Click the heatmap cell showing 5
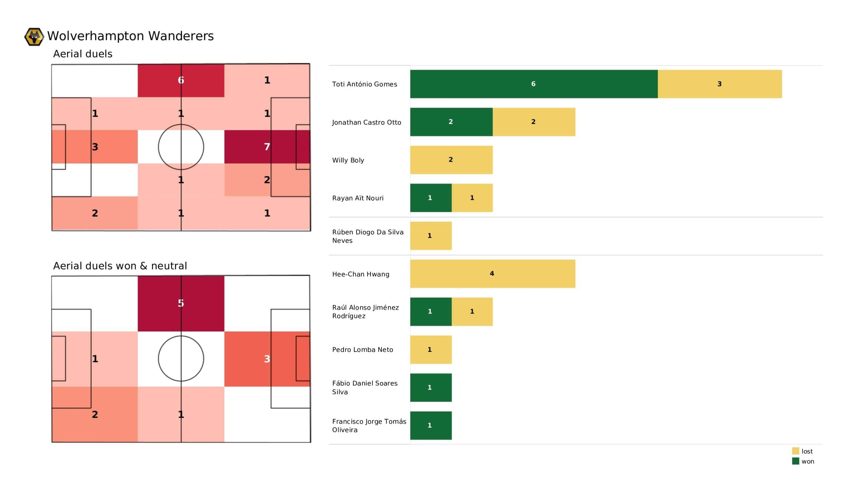The height and width of the screenshot is (504, 859). coord(181,303)
